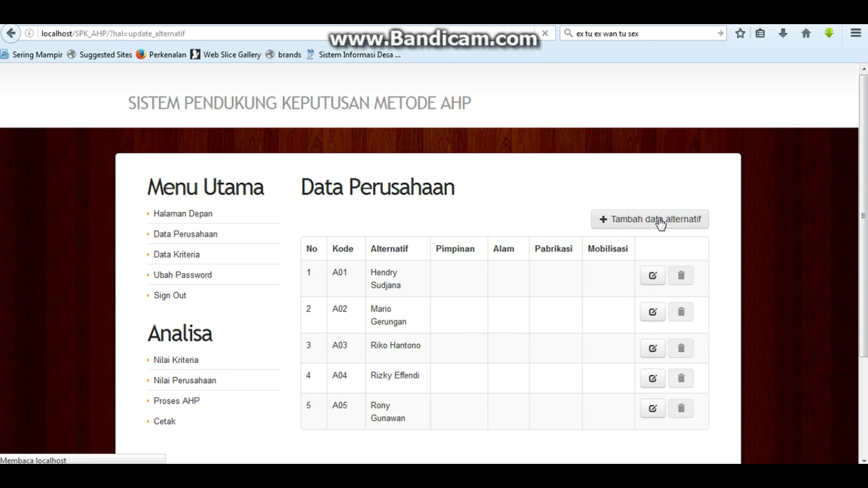Screen dimensions: 868x488
Task: Click the browser back arrow
Action: (x=11, y=34)
